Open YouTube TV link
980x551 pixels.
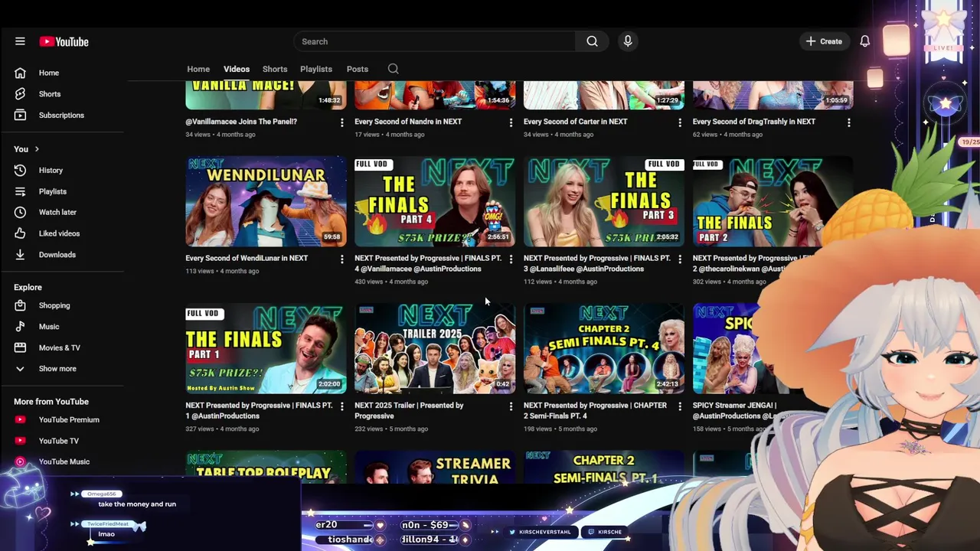pyautogui.click(x=62, y=441)
